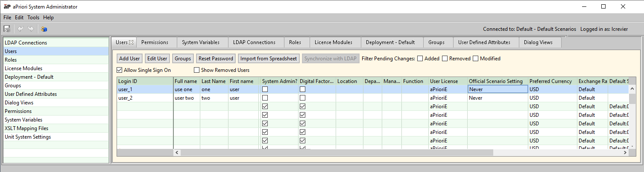Click the Reset Password button

coord(216,59)
